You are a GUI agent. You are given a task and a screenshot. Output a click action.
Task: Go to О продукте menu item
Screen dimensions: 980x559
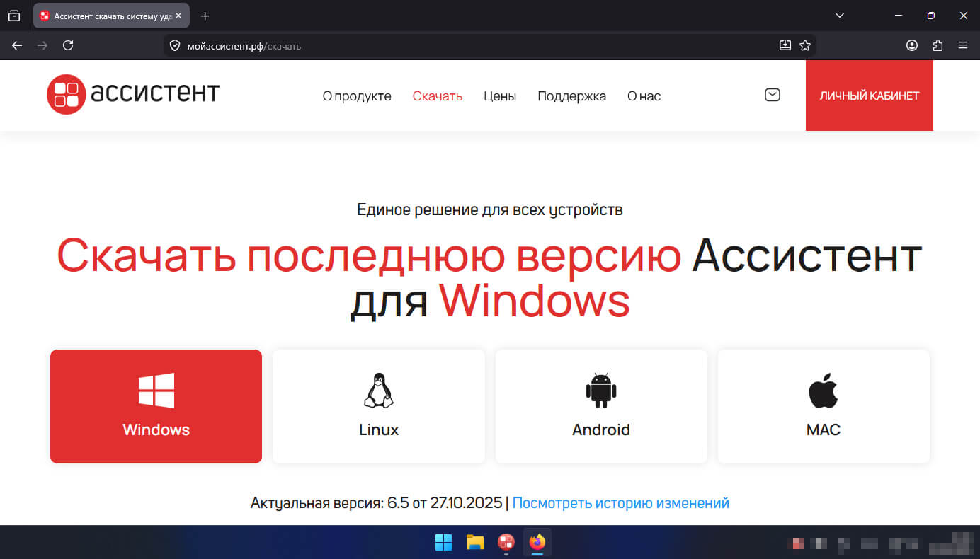click(357, 96)
